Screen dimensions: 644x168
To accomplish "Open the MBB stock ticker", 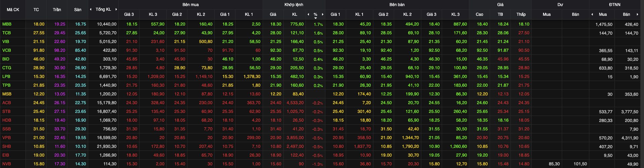I will (7, 24).
